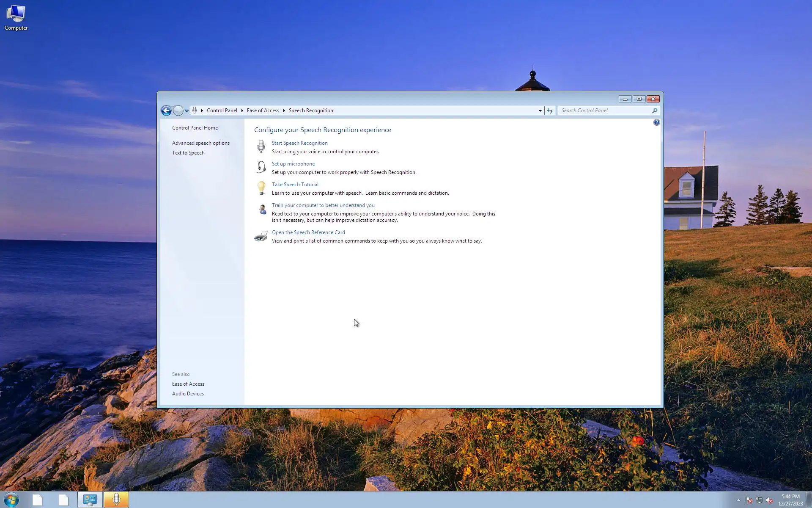Click the microphone icon for Start Speech Recognition
812x508 pixels.
click(x=261, y=146)
